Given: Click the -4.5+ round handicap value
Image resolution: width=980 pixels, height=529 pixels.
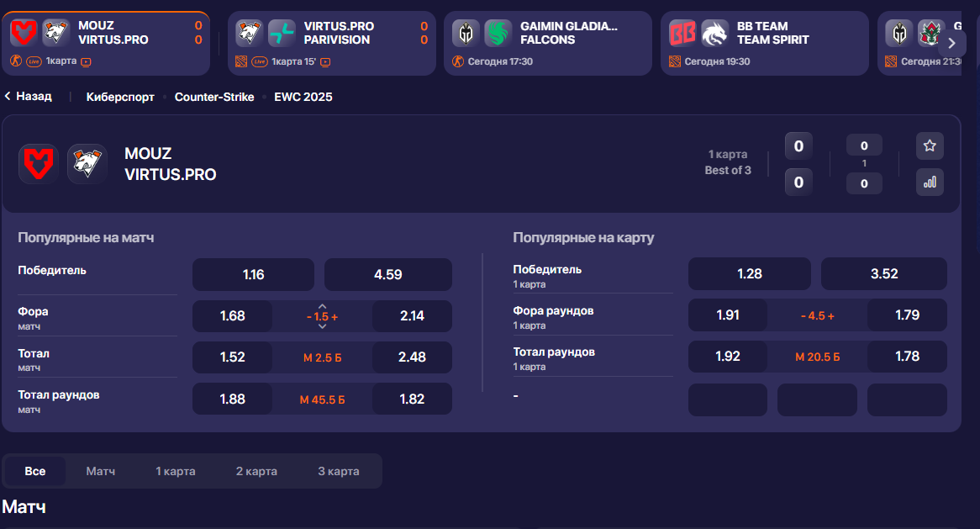Looking at the screenshot, I should (x=818, y=315).
